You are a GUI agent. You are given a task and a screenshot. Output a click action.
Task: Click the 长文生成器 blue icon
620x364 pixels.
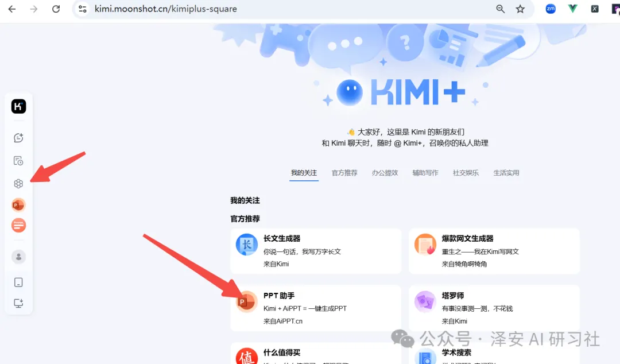click(247, 245)
